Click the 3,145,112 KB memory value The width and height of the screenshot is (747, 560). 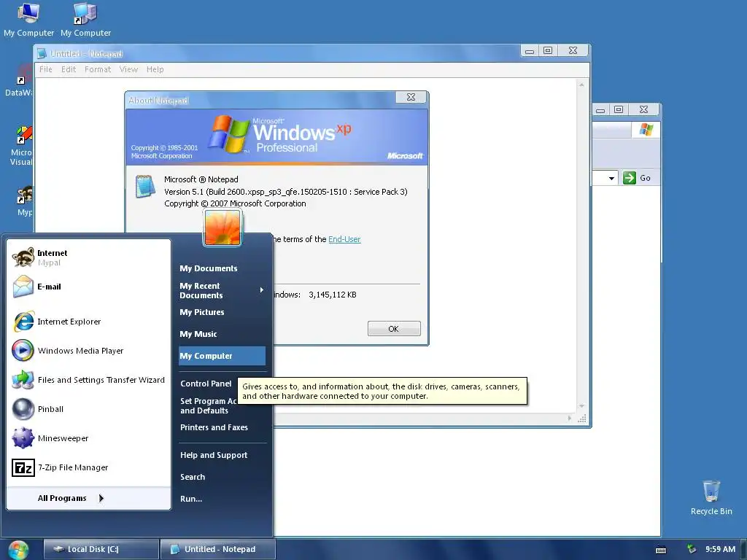pos(333,295)
